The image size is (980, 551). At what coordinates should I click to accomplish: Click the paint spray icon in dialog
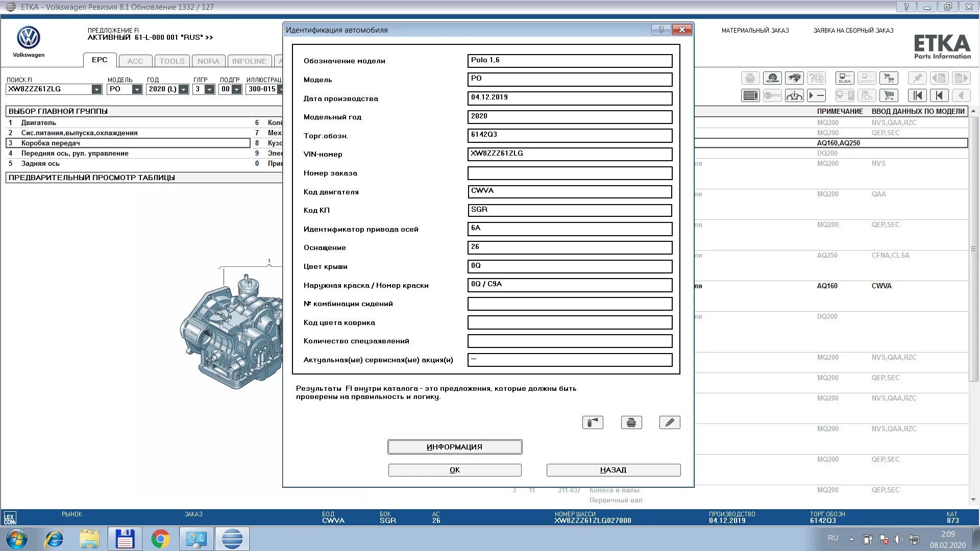tap(593, 422)
